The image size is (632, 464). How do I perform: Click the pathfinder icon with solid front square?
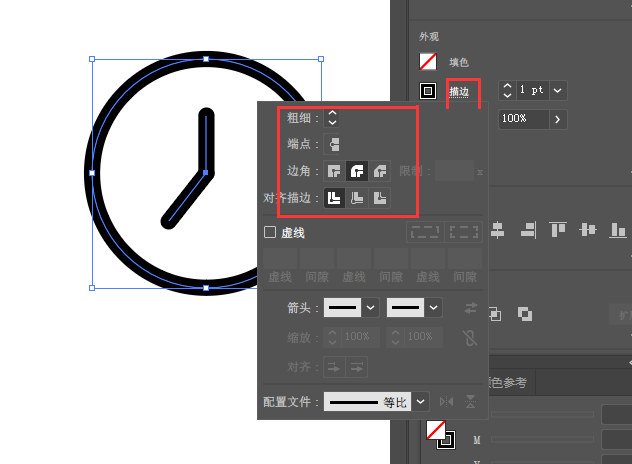coord(525,314)
